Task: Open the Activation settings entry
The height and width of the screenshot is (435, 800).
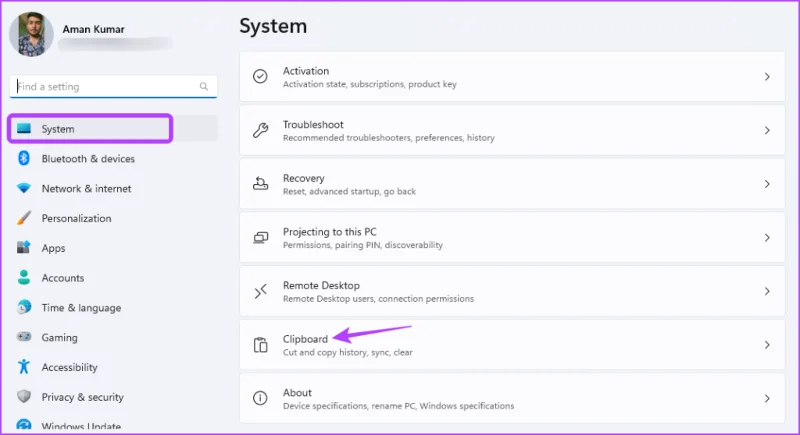Action: click(x=512, y=76)
